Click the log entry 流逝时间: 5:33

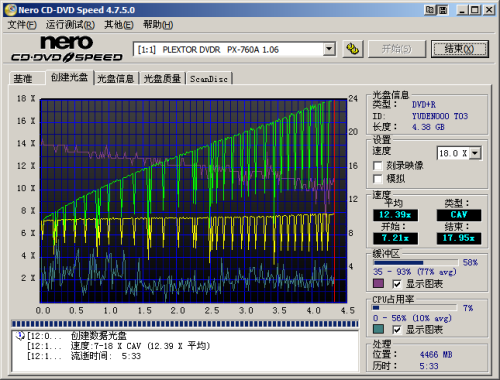(x=106, y=356)
